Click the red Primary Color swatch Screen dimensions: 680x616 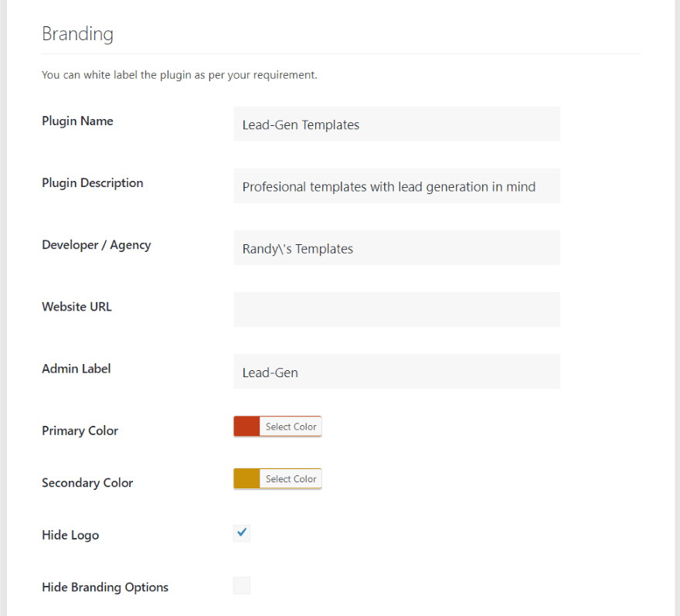point(246,427)
